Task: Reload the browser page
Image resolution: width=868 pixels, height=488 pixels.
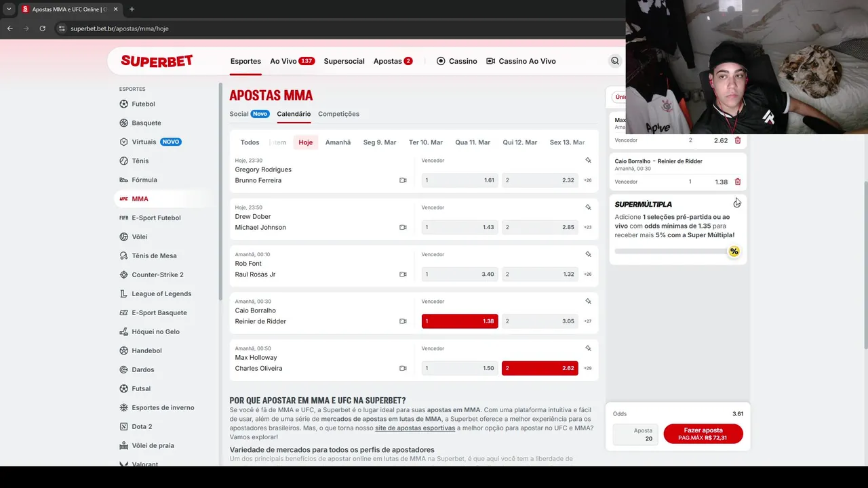Action: tap(42, 28)
